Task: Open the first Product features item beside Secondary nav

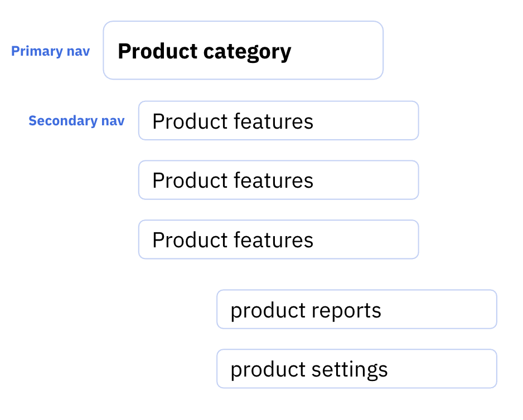Action: [x=279, y=121]
